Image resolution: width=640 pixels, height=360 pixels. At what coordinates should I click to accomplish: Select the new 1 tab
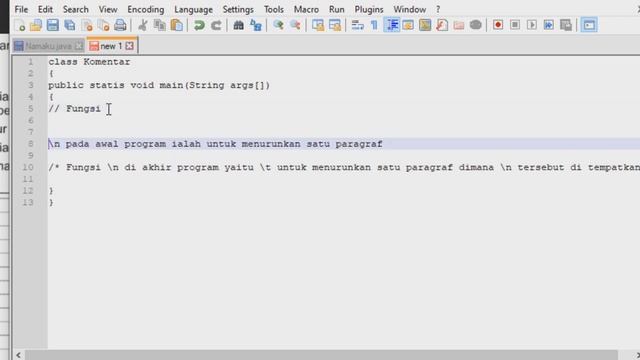tap(111, 46)
